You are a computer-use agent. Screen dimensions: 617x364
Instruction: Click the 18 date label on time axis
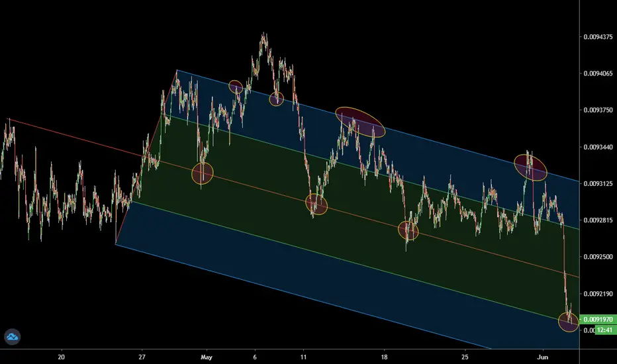click(384, 357)
